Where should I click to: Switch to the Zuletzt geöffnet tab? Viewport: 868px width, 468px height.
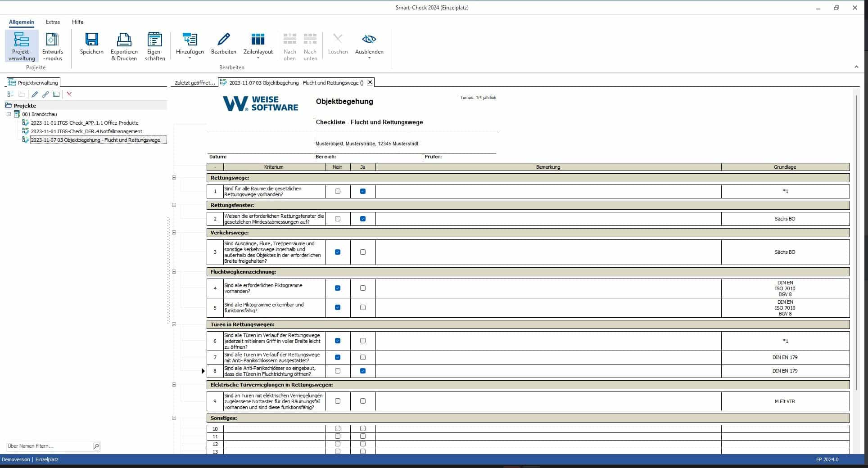pos(194,83)
